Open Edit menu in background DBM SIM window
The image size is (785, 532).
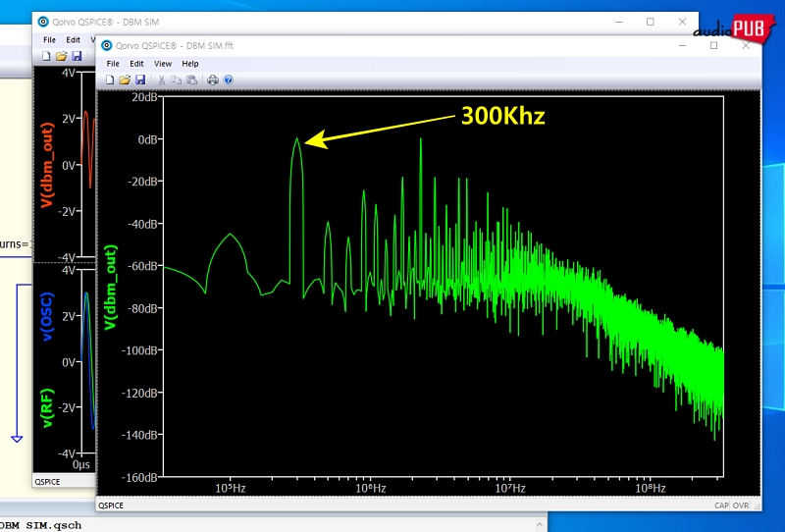[x=73, y=39]
